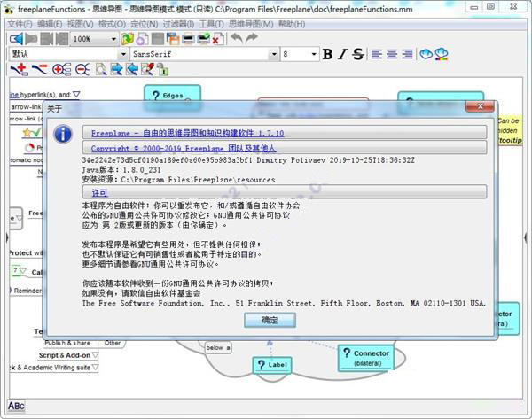This screenshot has width=532, height=419.
Task: Redo the last undone action
Action: (252, 38)
